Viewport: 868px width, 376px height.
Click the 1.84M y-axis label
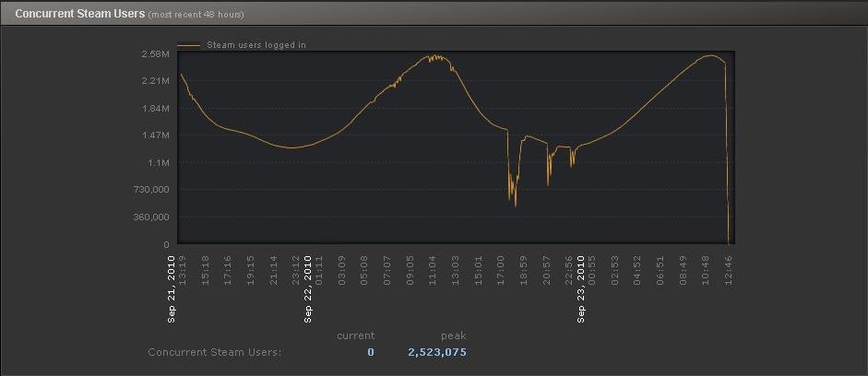tap(156, 109)
